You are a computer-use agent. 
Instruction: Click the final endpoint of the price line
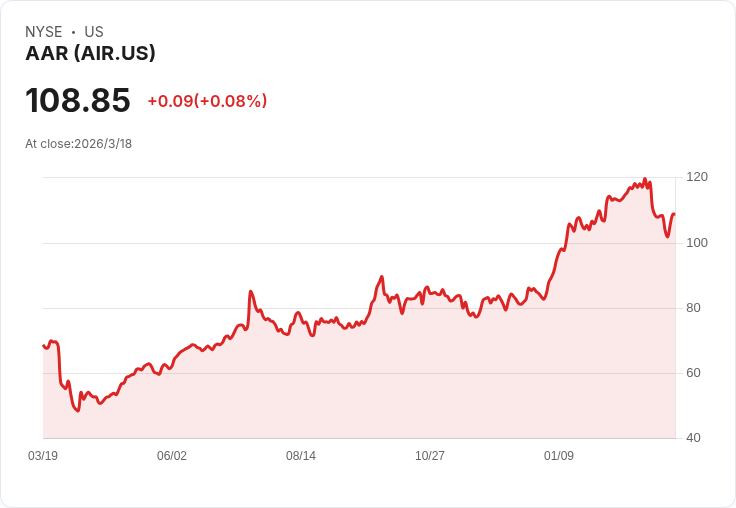[674, 214]
